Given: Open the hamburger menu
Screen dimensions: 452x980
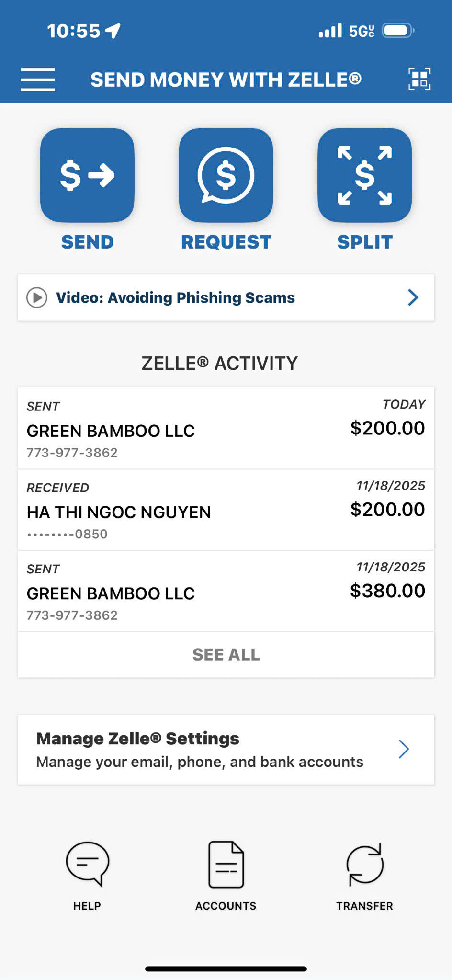Looking at the screenshot, I should [38, 80].
